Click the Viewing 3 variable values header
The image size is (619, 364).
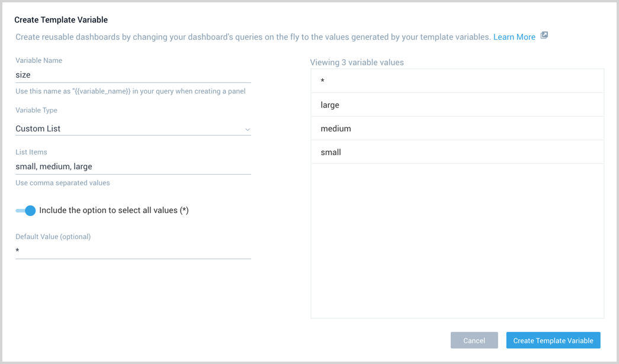pos(357,62)
